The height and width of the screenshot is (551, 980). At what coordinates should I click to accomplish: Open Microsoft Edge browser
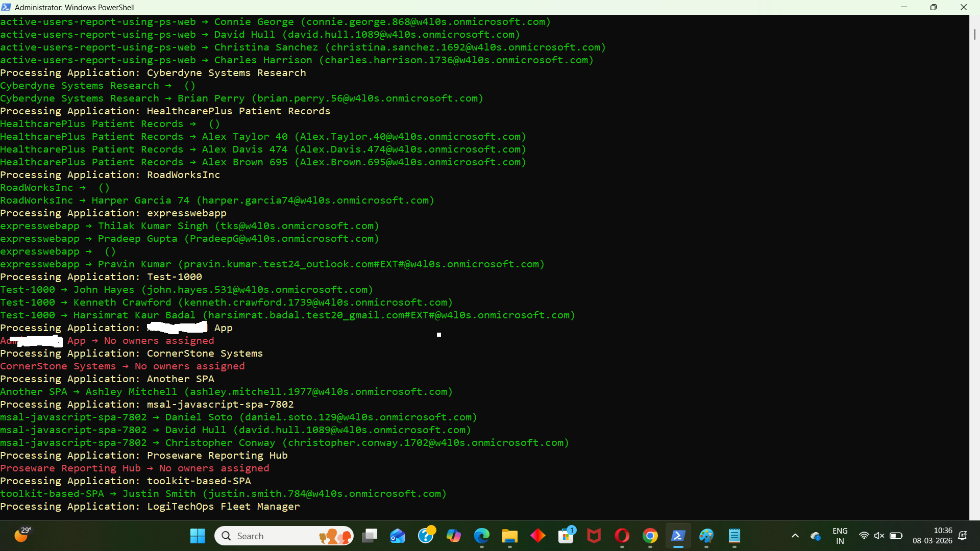(481, 536)
